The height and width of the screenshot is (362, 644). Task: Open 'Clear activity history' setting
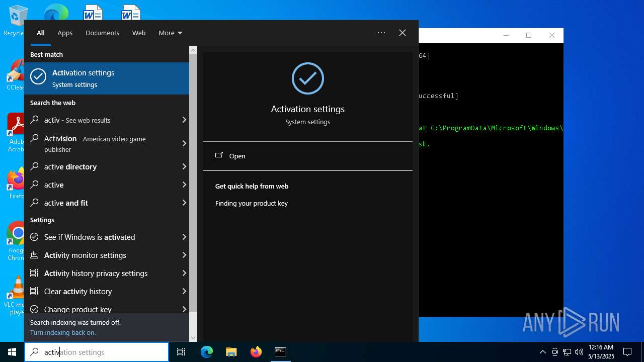pos(102,291)
